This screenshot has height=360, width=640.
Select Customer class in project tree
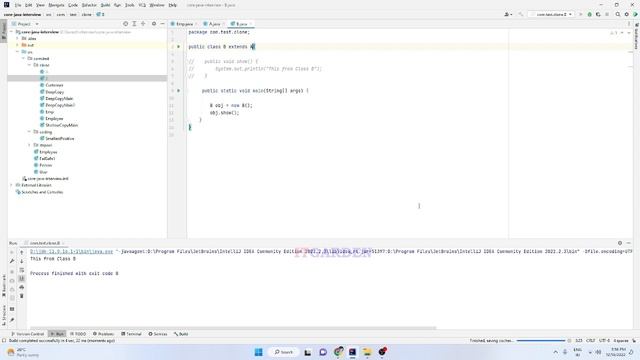click(x=54, y=85)
